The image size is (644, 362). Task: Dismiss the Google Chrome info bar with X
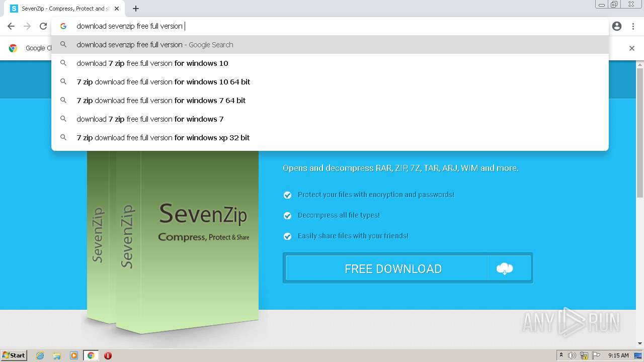[632, 48]
